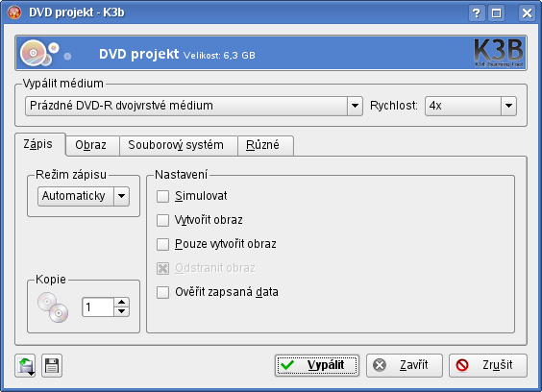Click the K3b application icon in title bar
The image size is (542, 392).
14,12
